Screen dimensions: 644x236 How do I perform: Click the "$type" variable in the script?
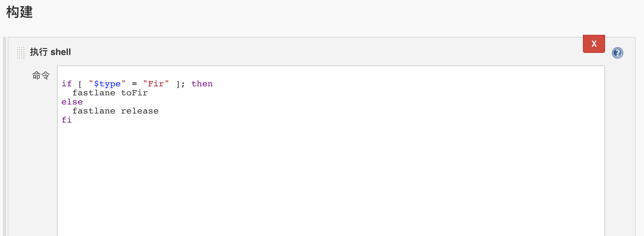click(107, 84)
